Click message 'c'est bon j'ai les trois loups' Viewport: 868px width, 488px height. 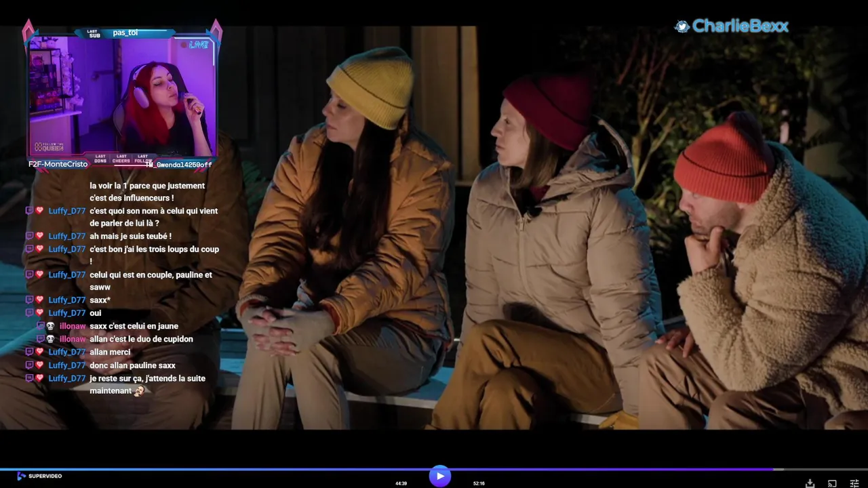click(x=155, y=255)
